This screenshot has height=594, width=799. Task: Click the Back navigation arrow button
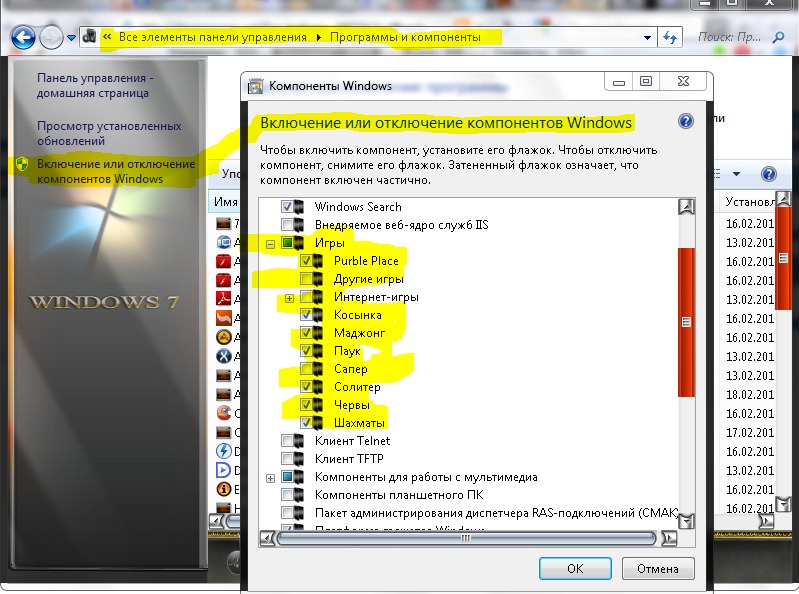(x=23, y=38)
